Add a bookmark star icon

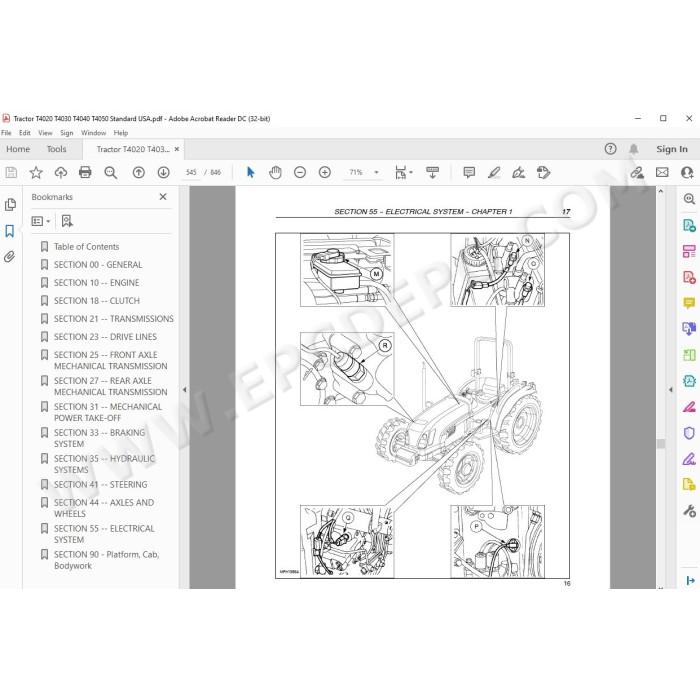point(36,172)
